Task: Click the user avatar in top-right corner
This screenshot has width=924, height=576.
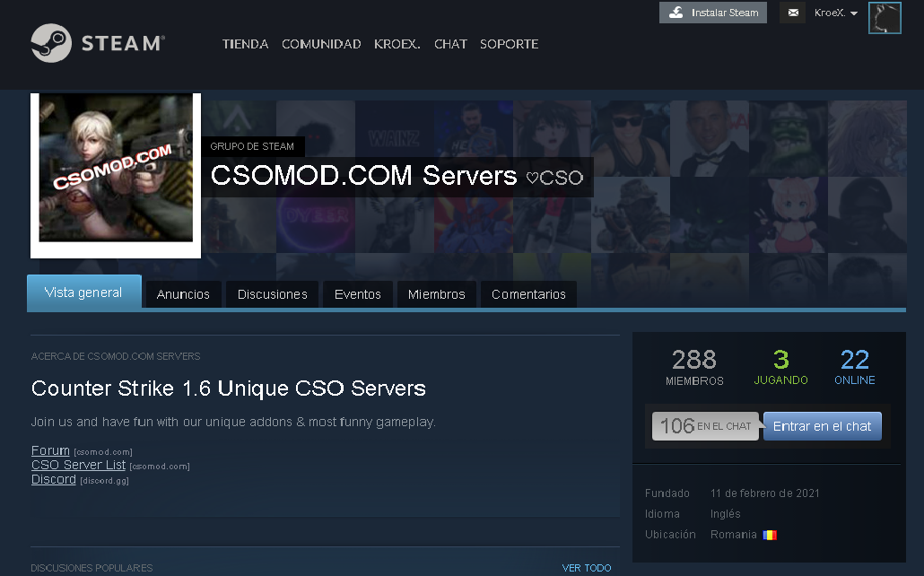Action: point(885,18)
